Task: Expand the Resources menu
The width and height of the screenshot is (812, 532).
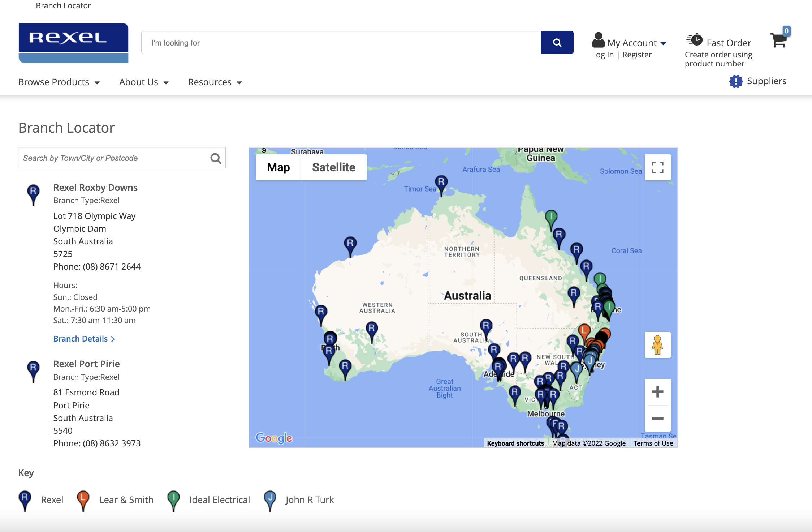Action: pyautogui.click(x=215, y=82)
